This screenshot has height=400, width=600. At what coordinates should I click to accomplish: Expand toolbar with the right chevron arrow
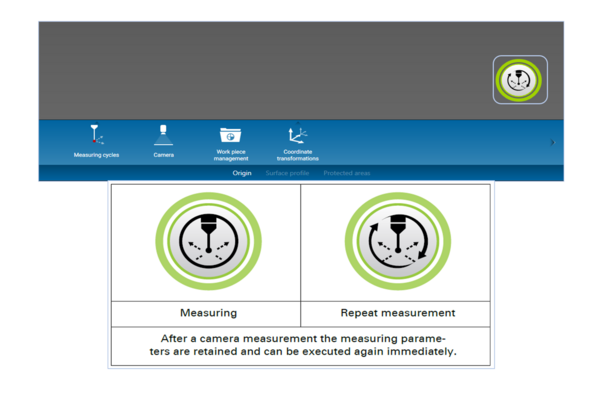click(x=553, y=142)
